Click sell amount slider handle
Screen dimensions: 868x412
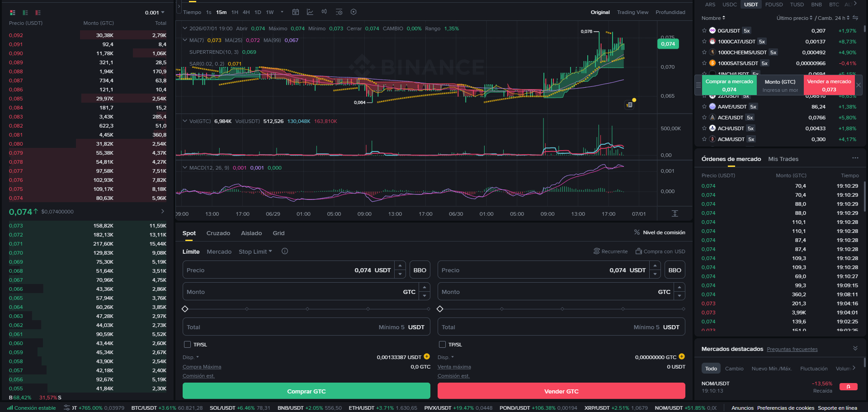tap(440, 309)
